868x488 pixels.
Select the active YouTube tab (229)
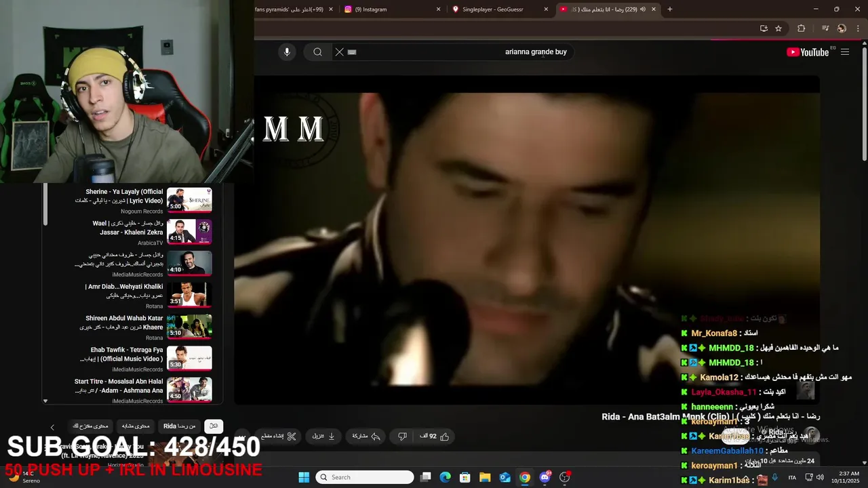(609, 9)
